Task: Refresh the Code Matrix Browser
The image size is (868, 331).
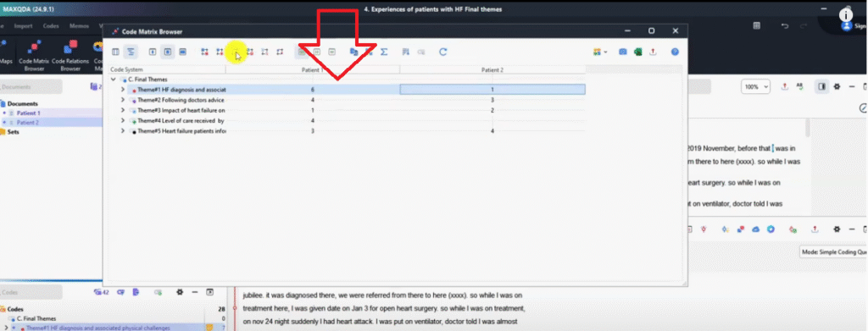Action: (x=442, y=52)
